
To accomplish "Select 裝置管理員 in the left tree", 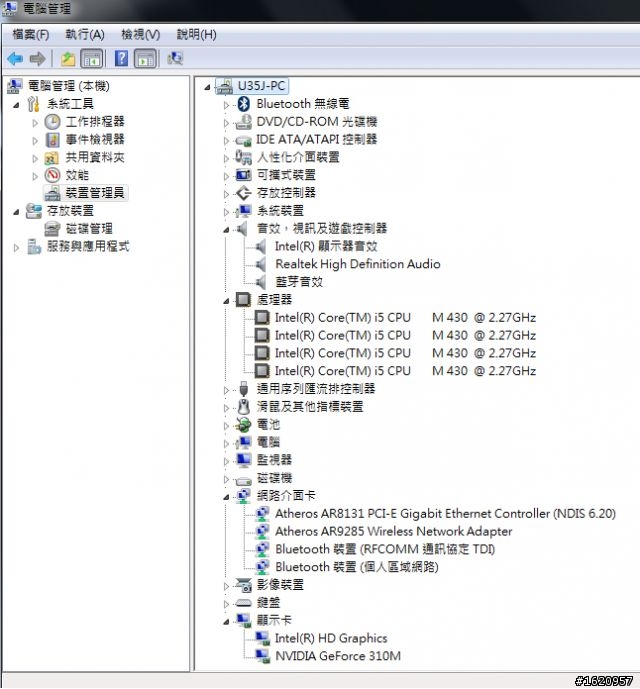I will 95,193.
